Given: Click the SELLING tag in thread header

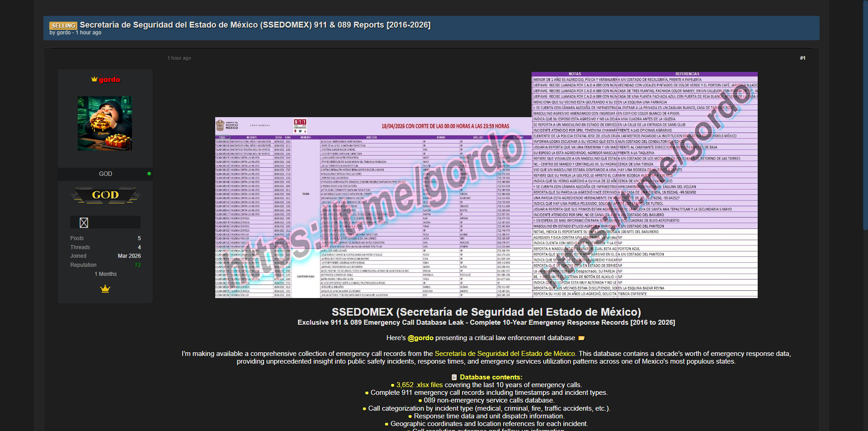Looking at the screenshot, I should [63, 26].
